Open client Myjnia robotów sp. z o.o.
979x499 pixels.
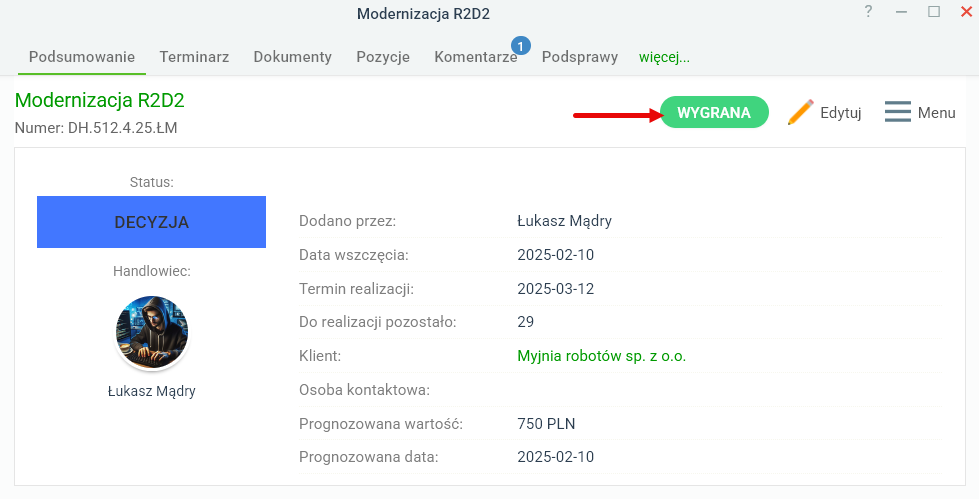(x=602, y=356)
